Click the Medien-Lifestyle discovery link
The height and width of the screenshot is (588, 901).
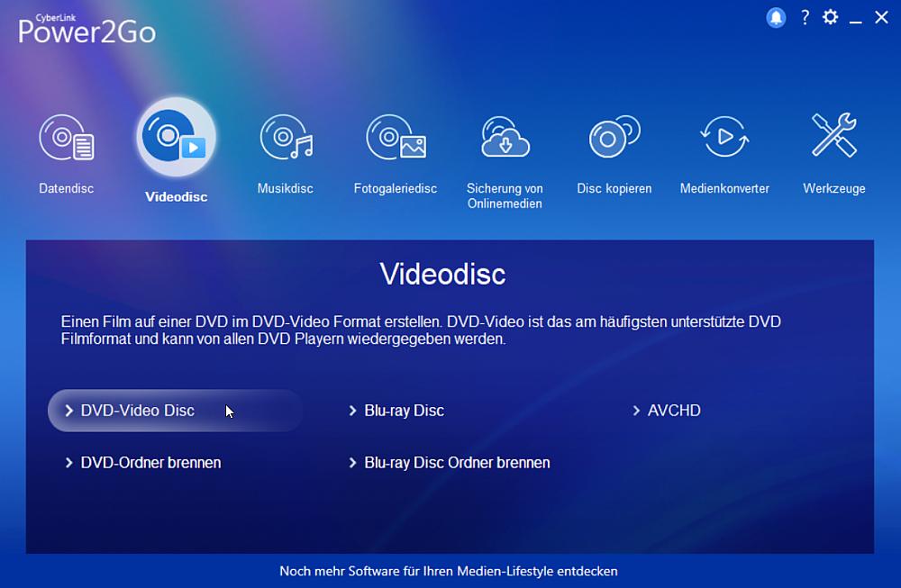pos(448,571)
